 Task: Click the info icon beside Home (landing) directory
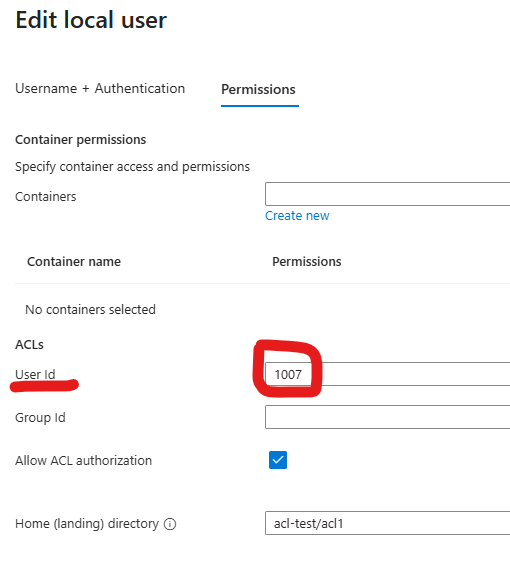[x=170, y=524]
